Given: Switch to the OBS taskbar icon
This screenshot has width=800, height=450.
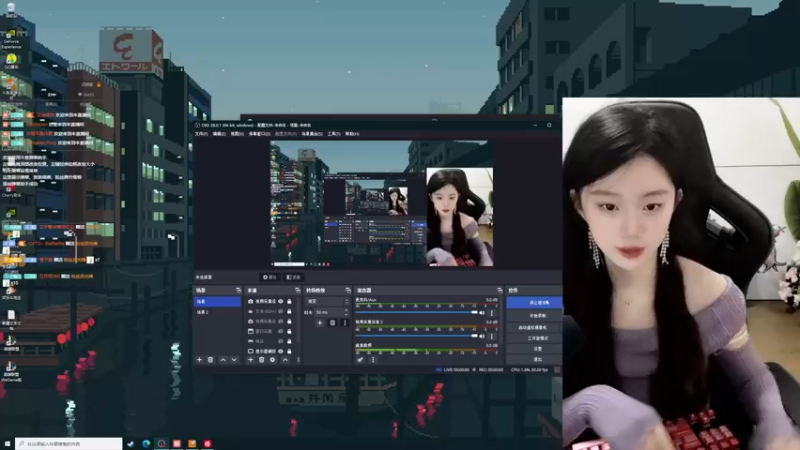Looking at the screenshot, I should coord(162,444).
